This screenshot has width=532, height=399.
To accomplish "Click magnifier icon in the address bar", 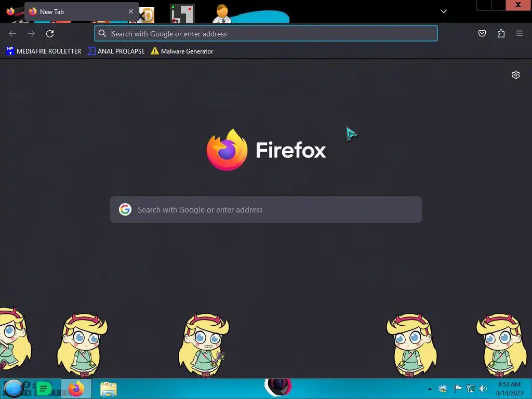I will [102, 33].
